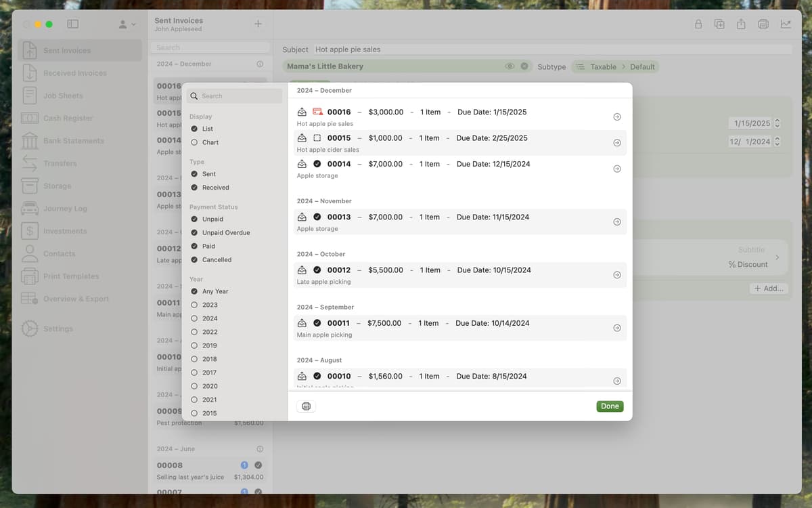The image size is (812, 508).
Task: Click the overdue status icon on invoice 00016
Action: [x=317, y=112]
